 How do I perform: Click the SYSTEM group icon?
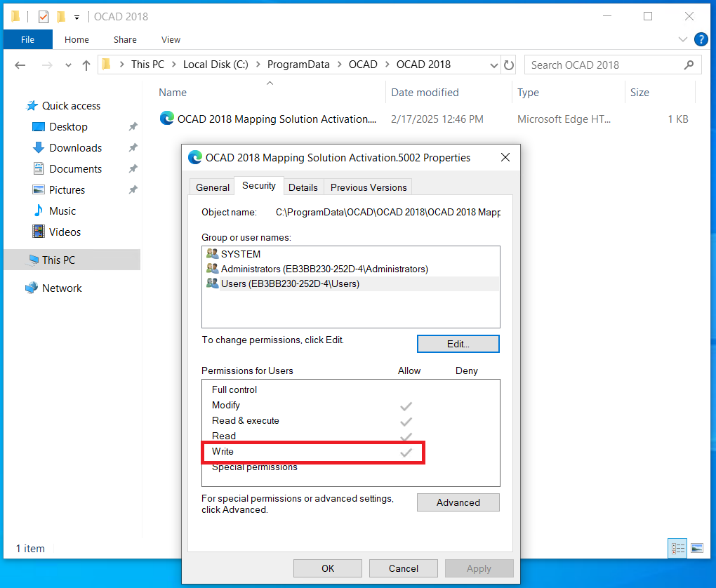pyautogui.click(x=212, y=253)
